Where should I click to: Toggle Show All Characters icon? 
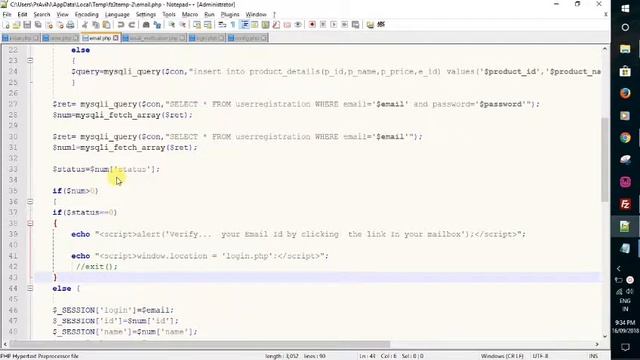click(233, 25)
